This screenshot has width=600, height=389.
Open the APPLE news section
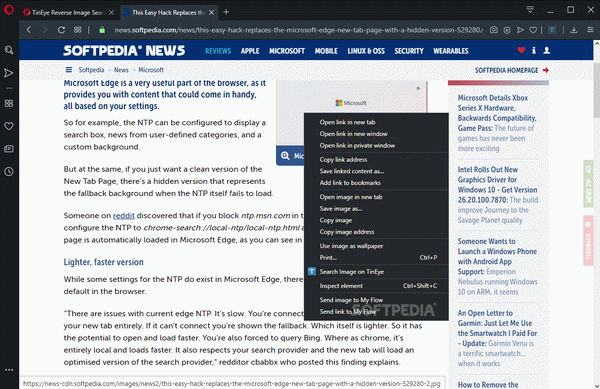[250, 51]
